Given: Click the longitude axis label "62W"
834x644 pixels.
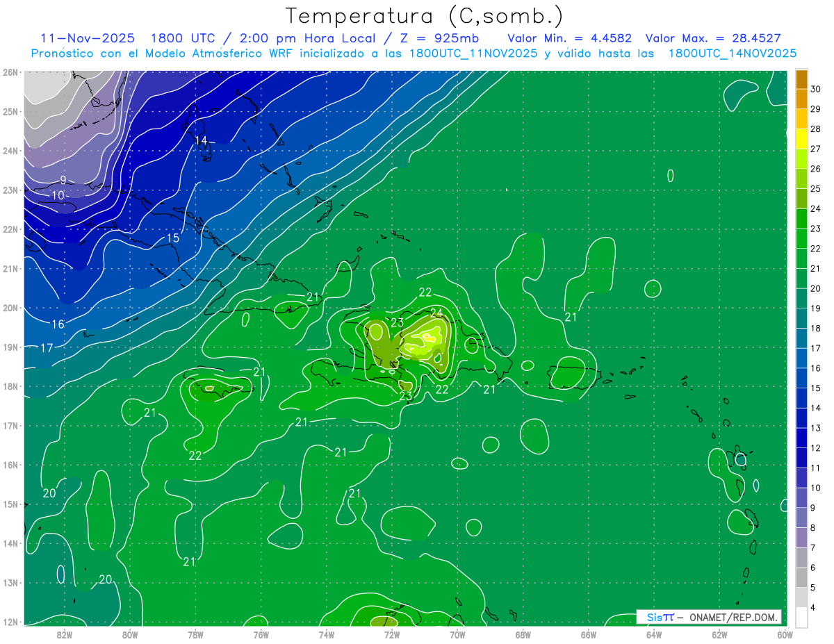Looking at the screenshot, I should [719, 634].
